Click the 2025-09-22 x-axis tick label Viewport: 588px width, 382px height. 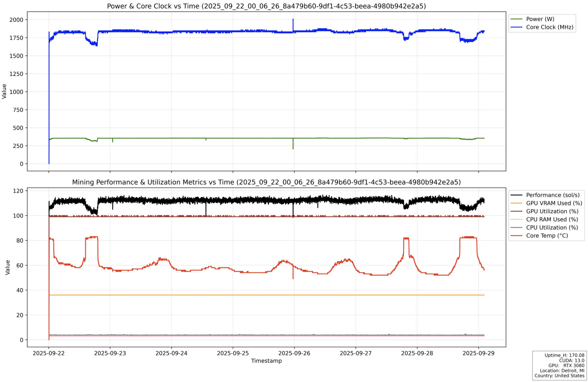pyautogui.click(x=49, y=353)
